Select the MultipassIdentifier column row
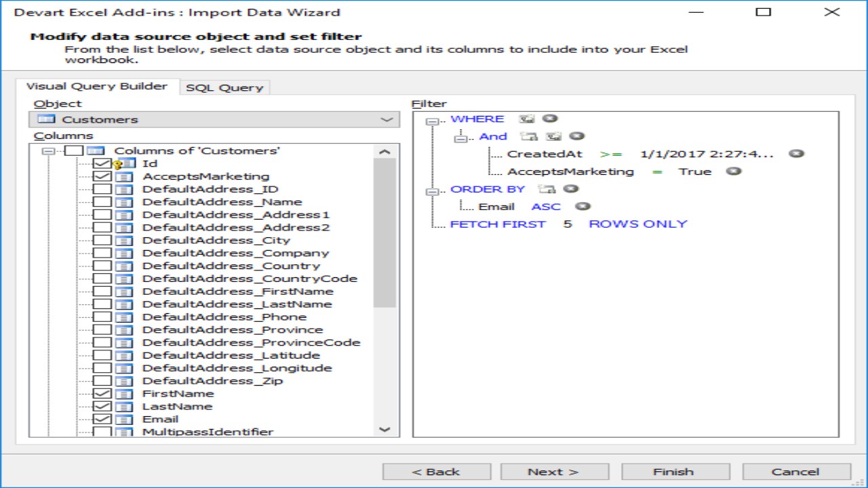 (x=208, y=432)
